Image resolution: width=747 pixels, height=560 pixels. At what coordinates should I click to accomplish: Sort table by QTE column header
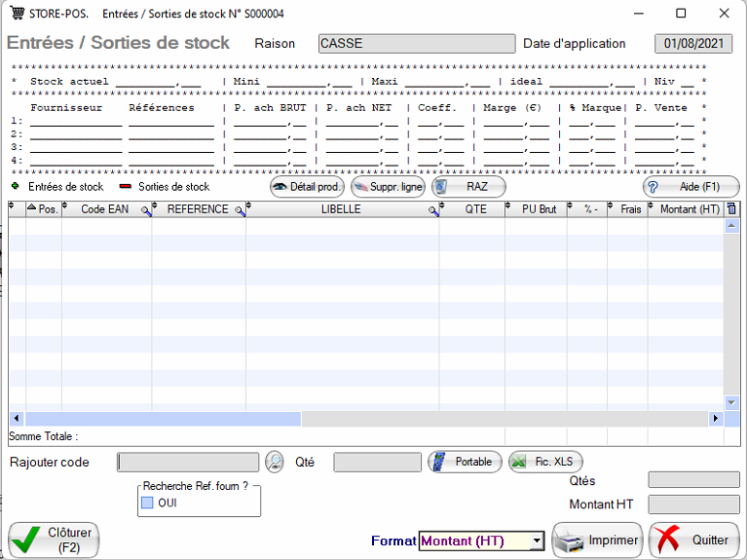475,209
